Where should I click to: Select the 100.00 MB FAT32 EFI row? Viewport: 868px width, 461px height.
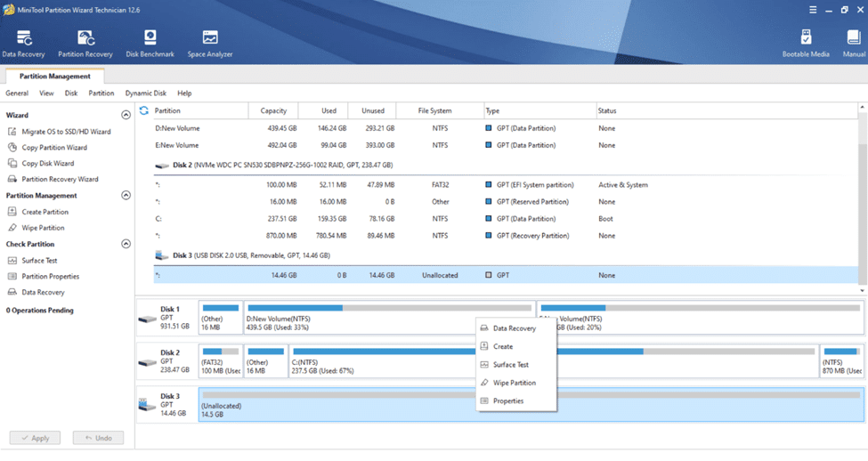[x=506, y=185]
